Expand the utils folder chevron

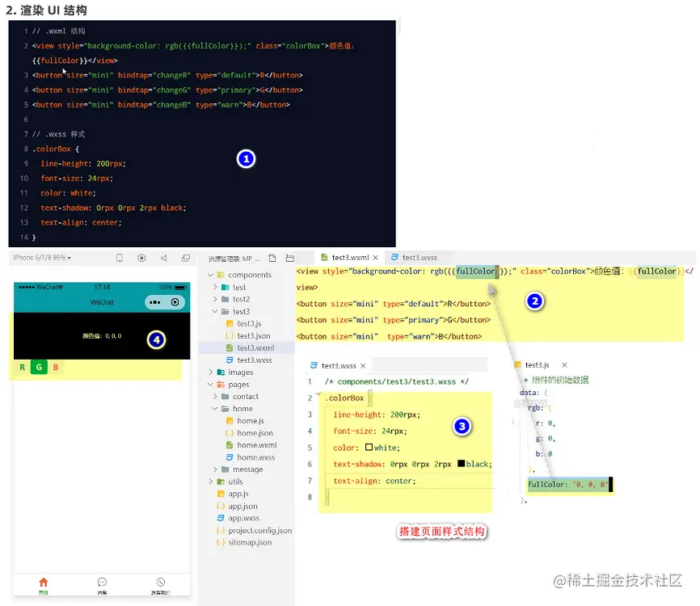tap(210, 482)
